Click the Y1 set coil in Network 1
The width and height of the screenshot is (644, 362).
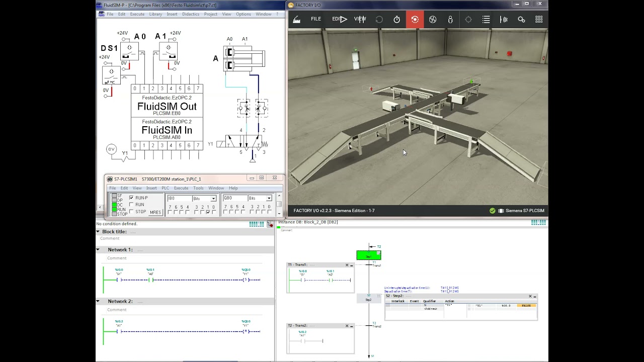pyautogui.click(x=246, y=280)
